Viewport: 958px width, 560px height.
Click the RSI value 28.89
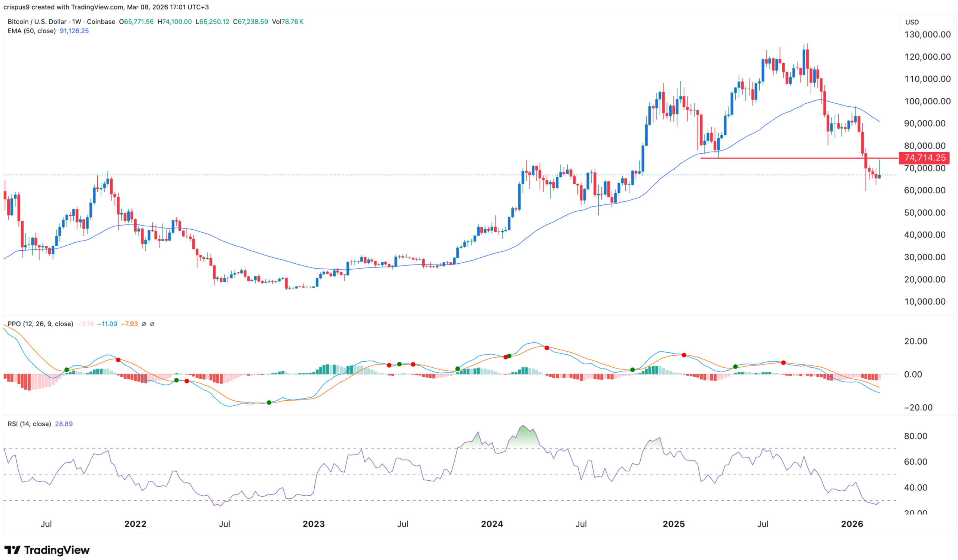tap(64, 424)
